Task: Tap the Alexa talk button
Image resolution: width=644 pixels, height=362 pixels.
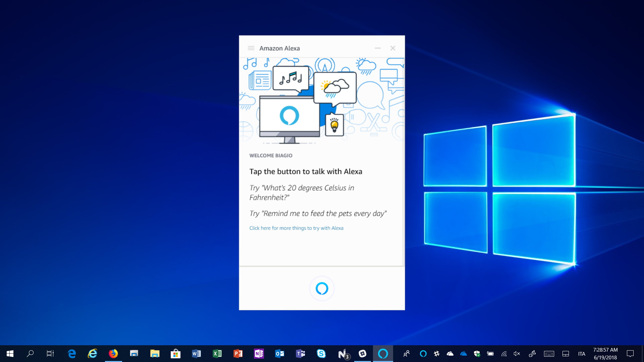Action: click(x=322, y=288)
